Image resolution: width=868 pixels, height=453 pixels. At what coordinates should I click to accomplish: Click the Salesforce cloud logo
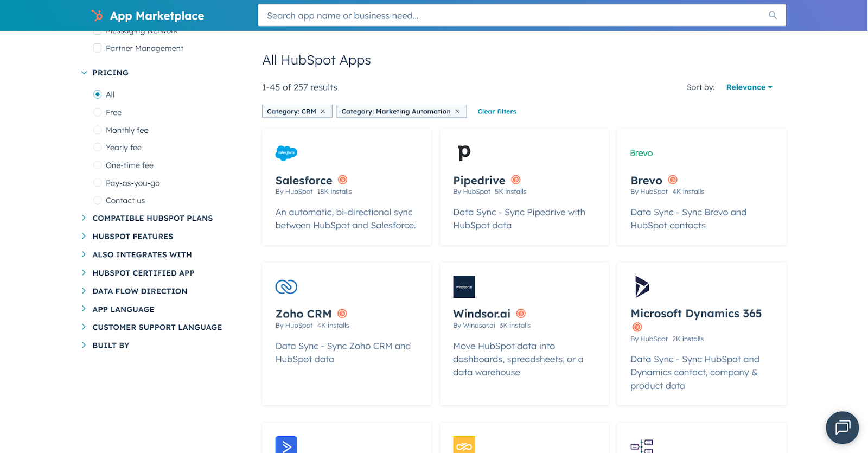point(286,153)
